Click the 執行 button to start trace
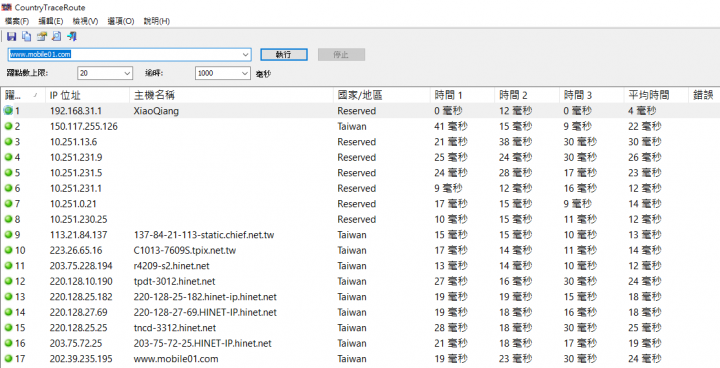 point(284,54)
